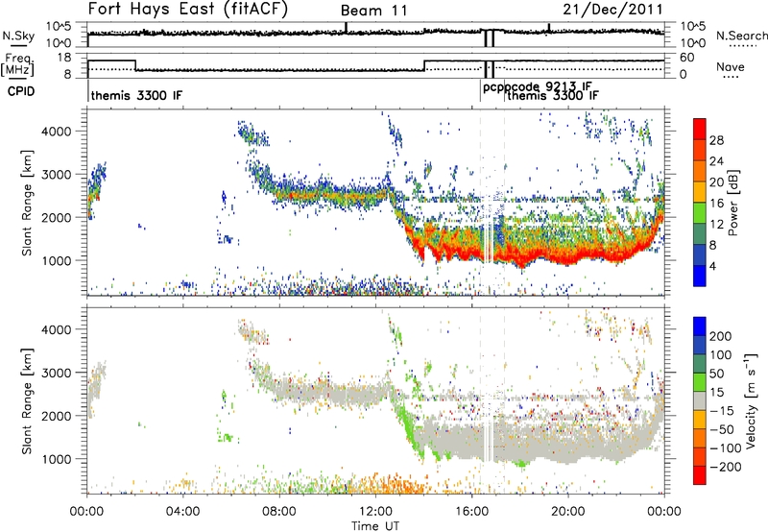Click the 'Nave' legend label
This screenshot has height=532, width=768.
(730, 67)
